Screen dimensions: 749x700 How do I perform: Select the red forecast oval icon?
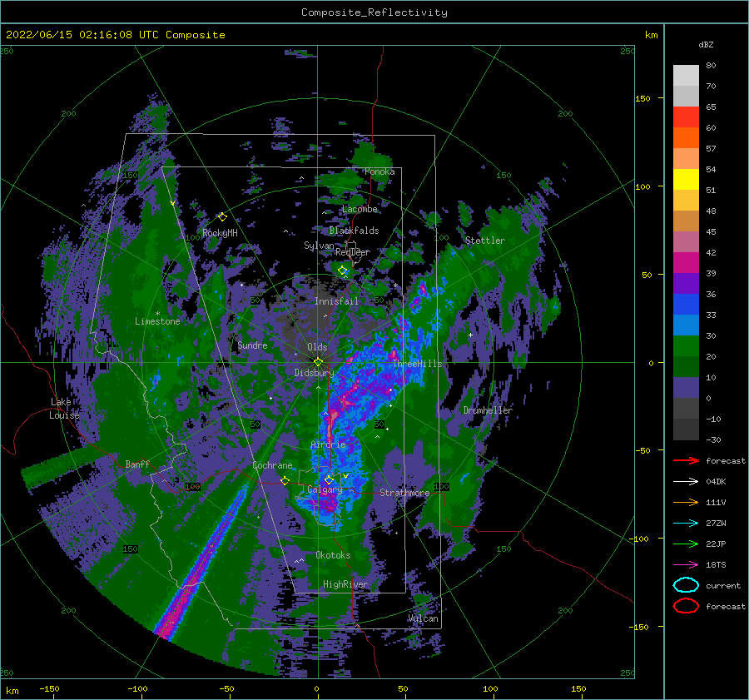point(686,606)
